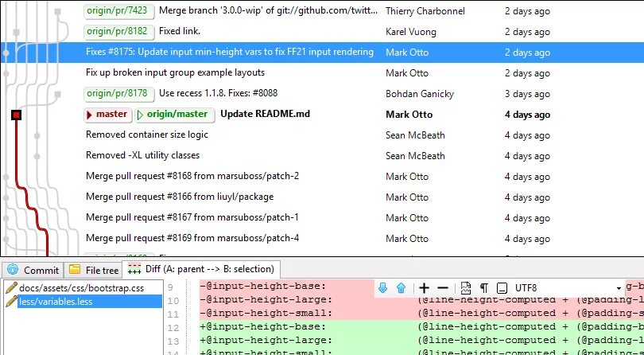Increase diff context lines with plus icon
This screenshot has height=355, width=644.
[x=424, y=288]
